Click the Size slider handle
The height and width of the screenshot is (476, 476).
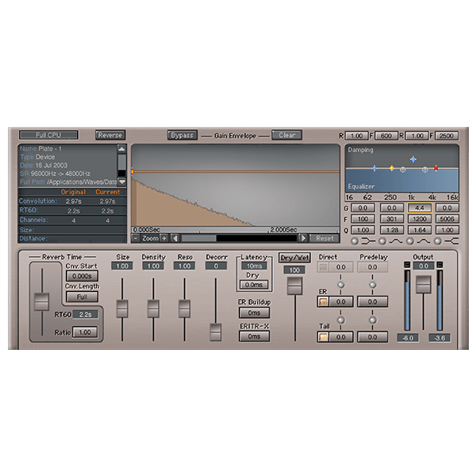point(122,309)
